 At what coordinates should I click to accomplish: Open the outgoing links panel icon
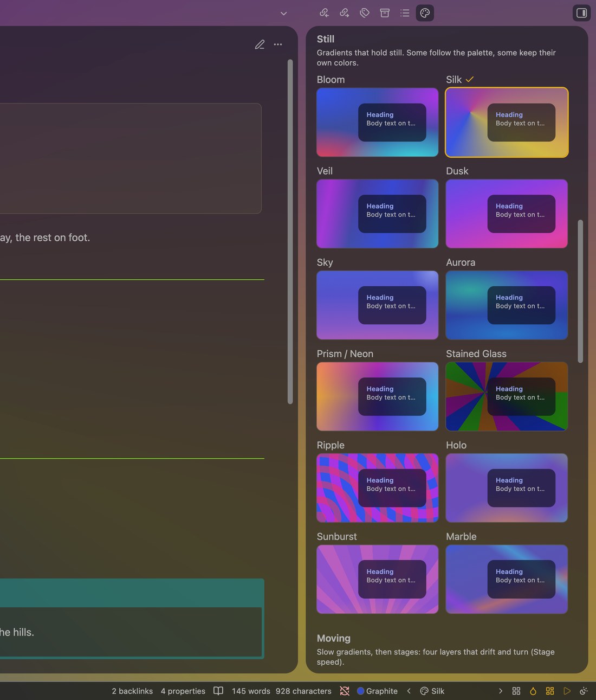(344, 12)
